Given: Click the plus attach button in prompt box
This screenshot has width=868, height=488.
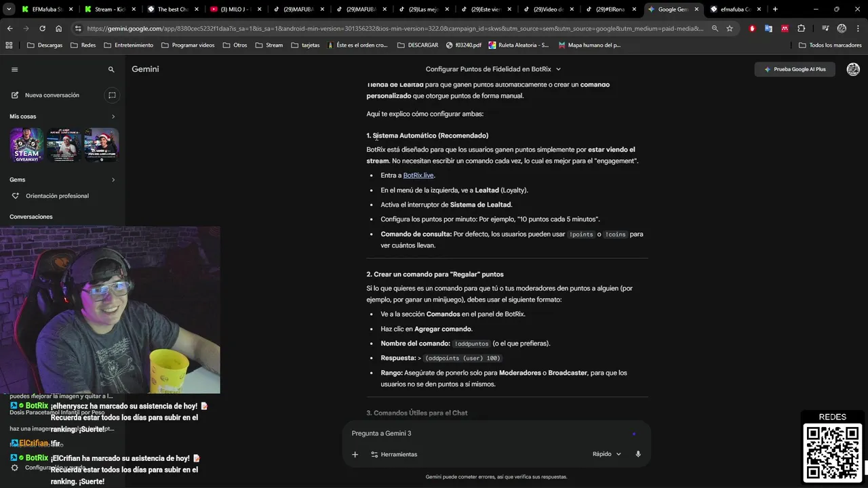Looking at the screenshot, I should 355,454.
